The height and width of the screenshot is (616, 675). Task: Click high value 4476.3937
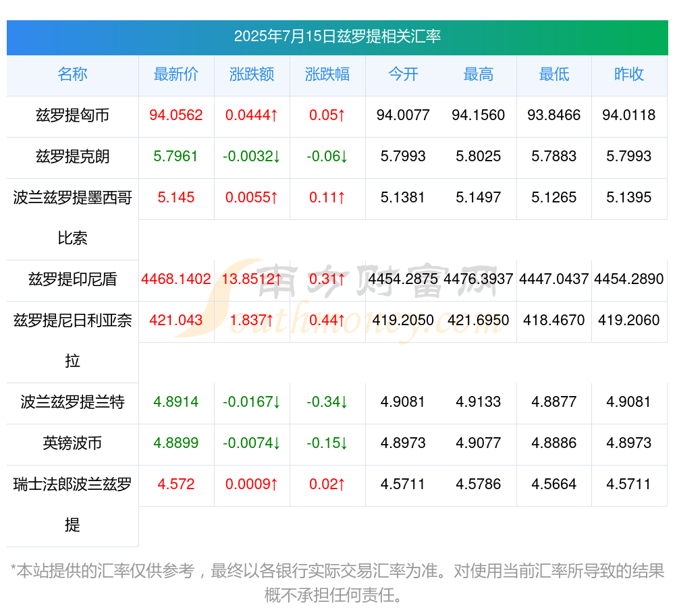(479, 279)
